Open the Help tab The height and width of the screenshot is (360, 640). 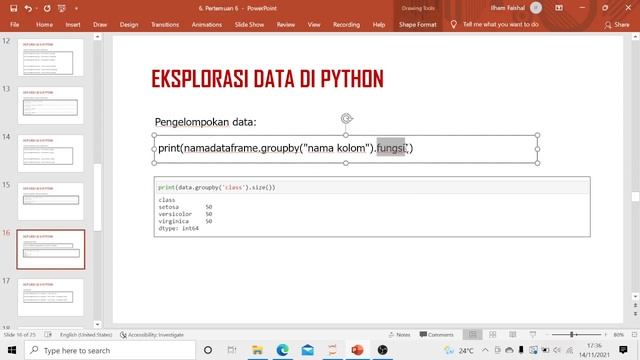[x=379, y=24]
